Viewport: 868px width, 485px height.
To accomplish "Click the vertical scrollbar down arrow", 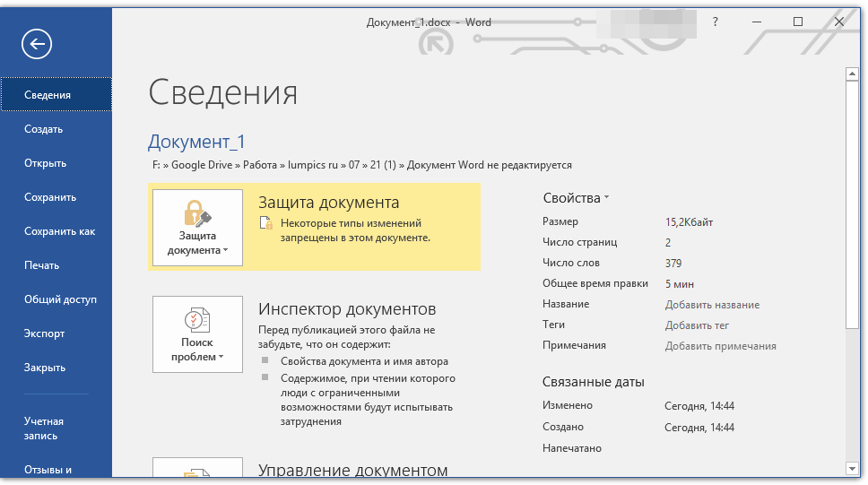I will pos(851,468).
